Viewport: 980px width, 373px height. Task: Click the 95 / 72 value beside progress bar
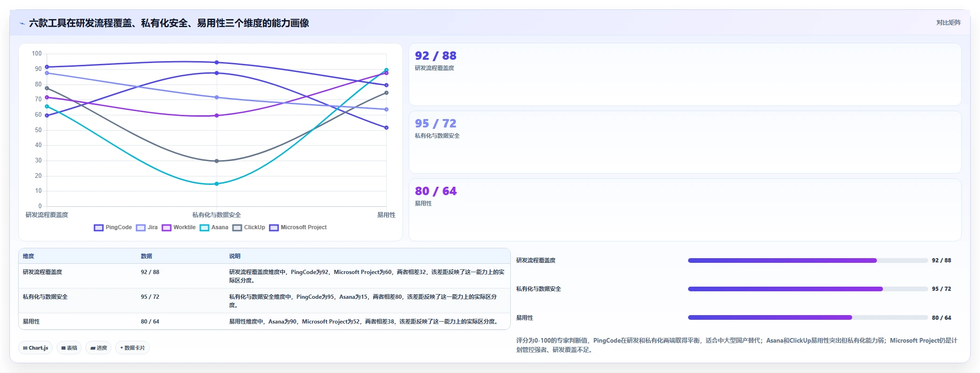941,289
